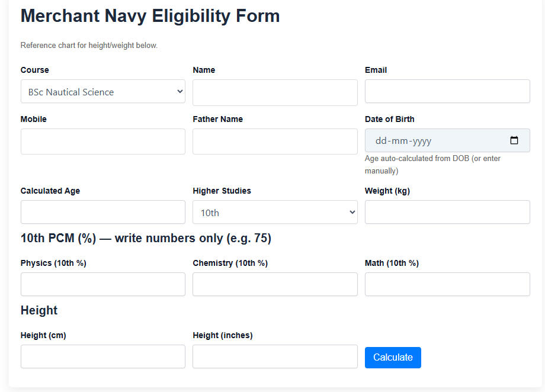Focus the Height (inches) field
The image size is (545, 392).
[274, 356]
